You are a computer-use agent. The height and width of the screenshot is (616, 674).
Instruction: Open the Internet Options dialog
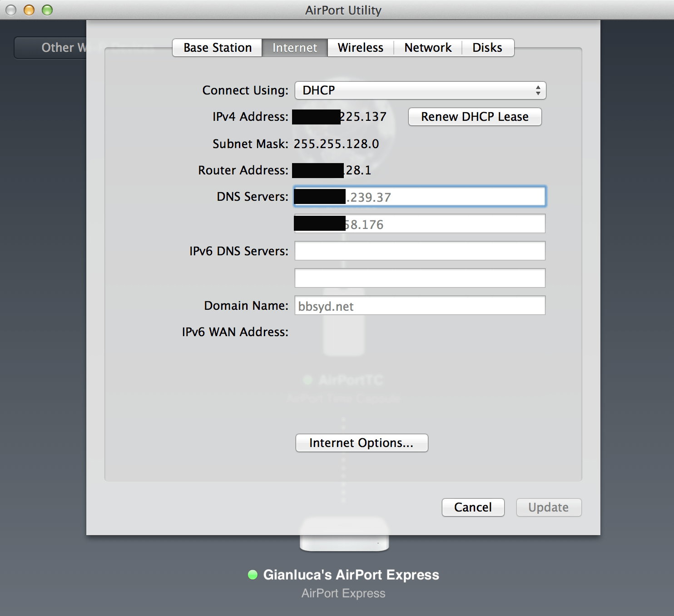pos(362,443)
